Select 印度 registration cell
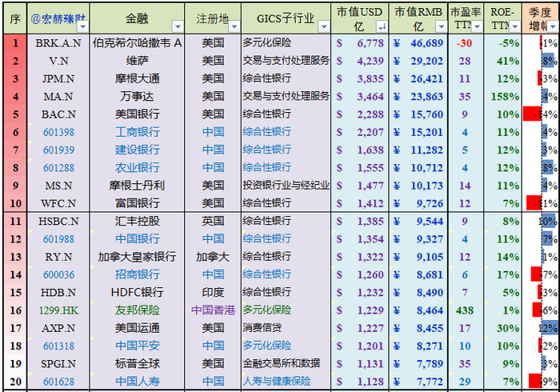 point(213,293)
